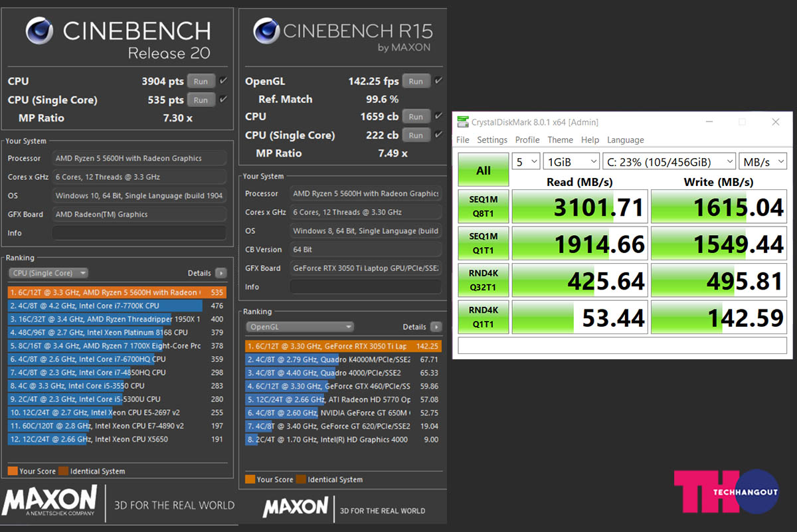Screen dimensions: 797x532
Task: Select the Intel Core i7-7700K ranking row
Action: [x=118, y=306]
